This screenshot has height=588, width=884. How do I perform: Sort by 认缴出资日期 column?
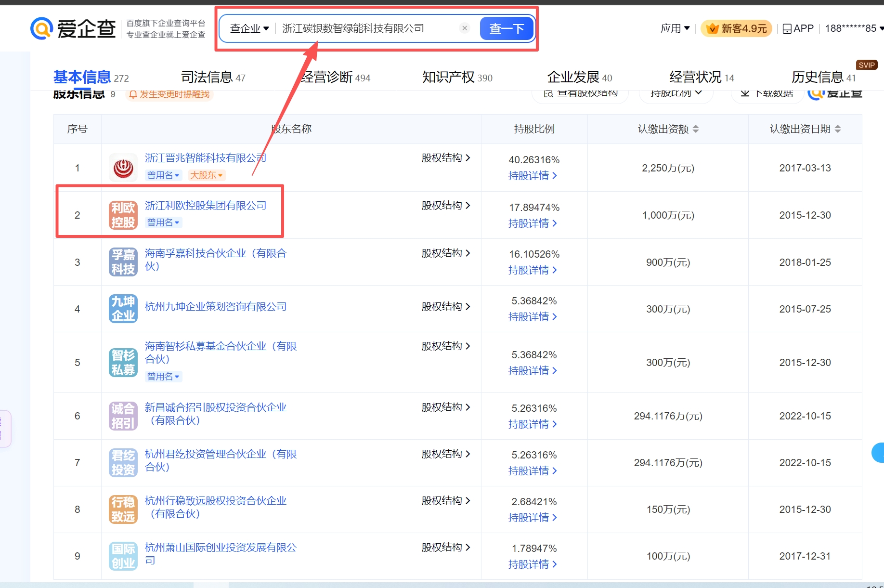[838, 129]
